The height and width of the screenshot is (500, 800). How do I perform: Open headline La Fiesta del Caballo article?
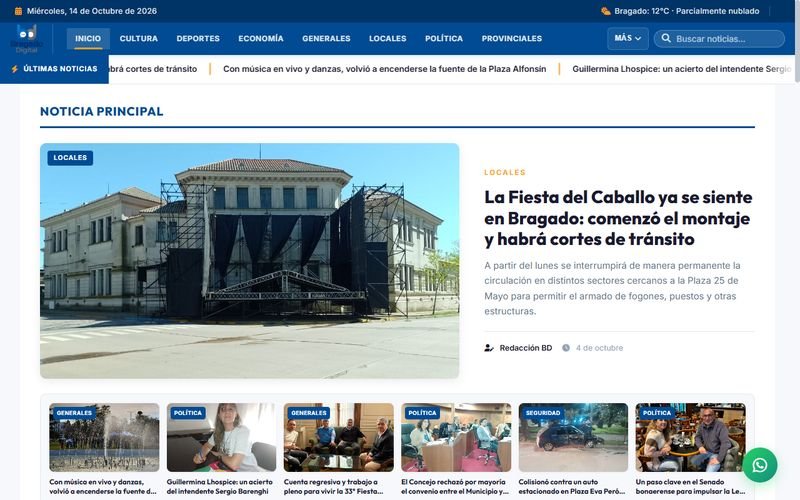pos(618,218)
